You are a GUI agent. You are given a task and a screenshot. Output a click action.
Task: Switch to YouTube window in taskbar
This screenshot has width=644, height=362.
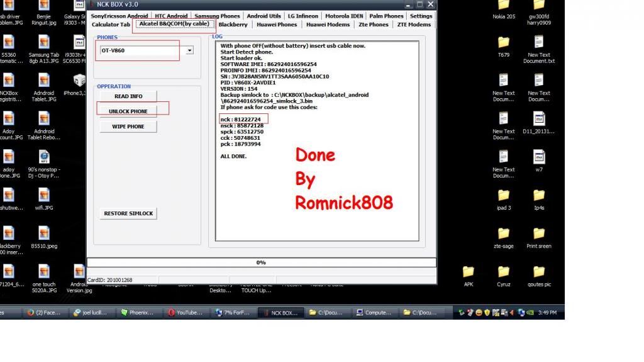(186, 312)
